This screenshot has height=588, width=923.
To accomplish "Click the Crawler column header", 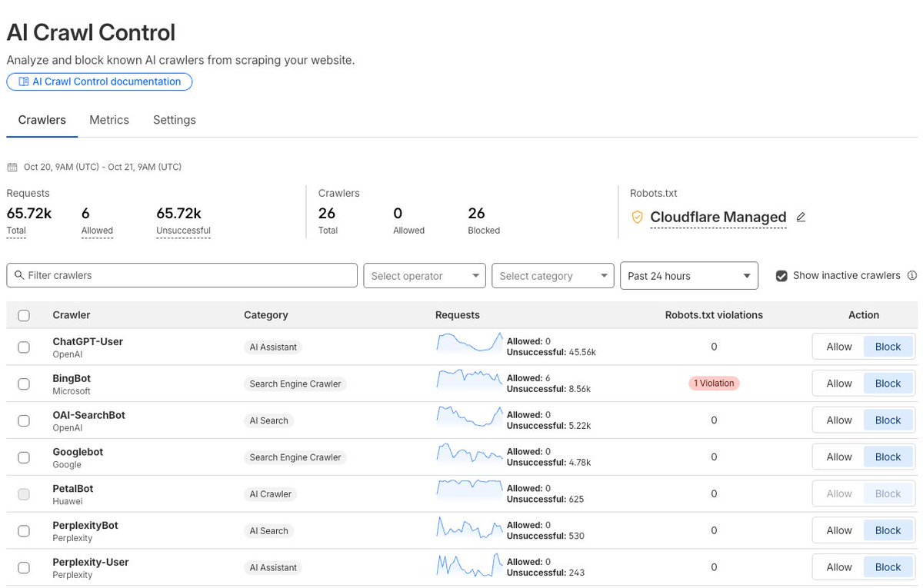I will coord(72,315).
